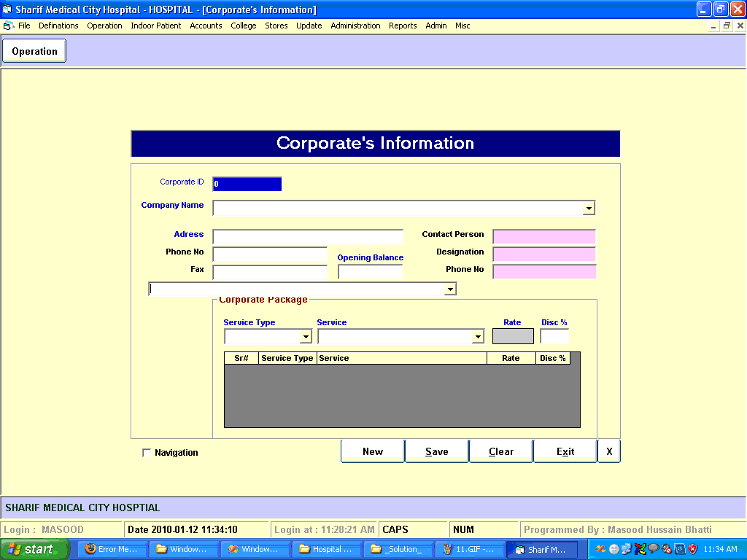
Task: Click the contact's pink Phone No field
Action: tap(544, 272)
